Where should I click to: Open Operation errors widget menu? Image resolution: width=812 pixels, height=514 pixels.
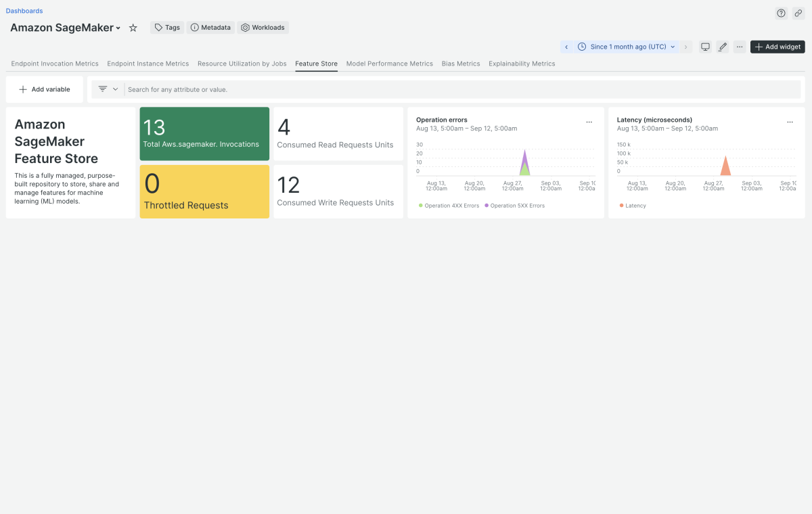589,122
